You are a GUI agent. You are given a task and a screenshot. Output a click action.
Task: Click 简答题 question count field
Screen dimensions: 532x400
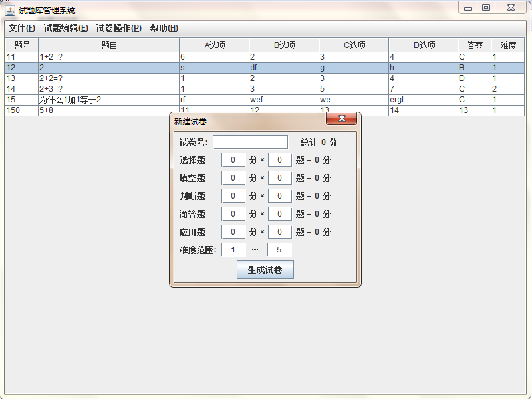pyautogui.click(x=279, y=214)
